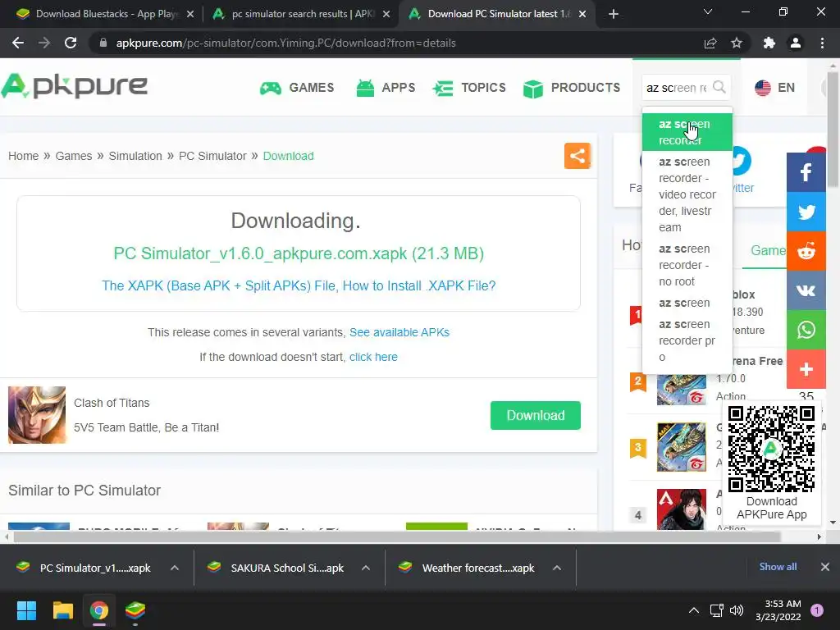Click the taskbar clock and date
The image size is (840, 630).
pos(778,610)
